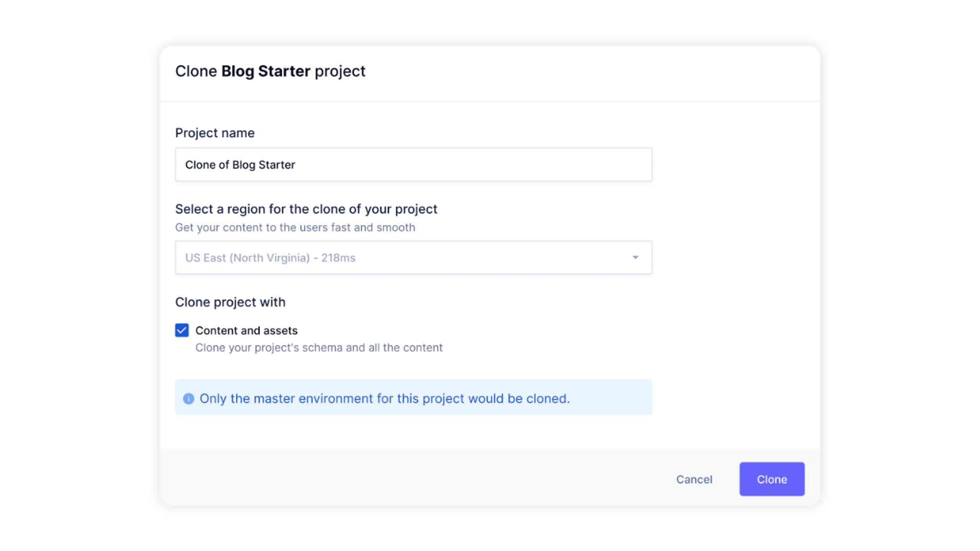This screenshot has width=980, height=551.
Task: Confirm with the purple Clone button
Action: point(772,479)
